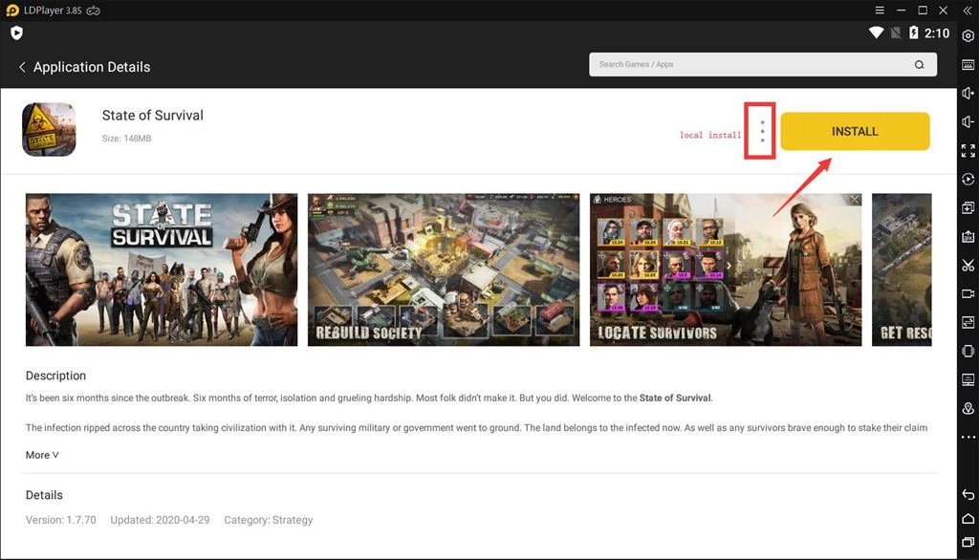Open the screen display icon in sidebar

(968, 379)
